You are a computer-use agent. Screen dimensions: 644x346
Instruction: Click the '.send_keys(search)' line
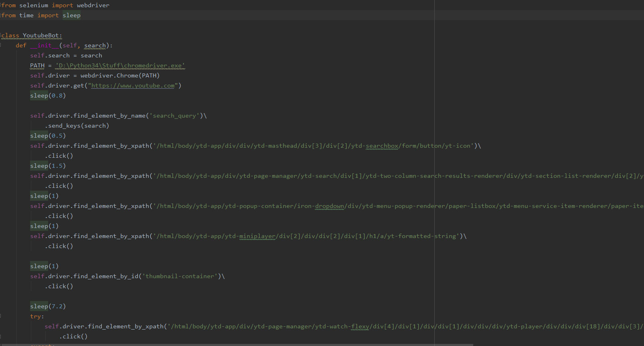point(77,126)
